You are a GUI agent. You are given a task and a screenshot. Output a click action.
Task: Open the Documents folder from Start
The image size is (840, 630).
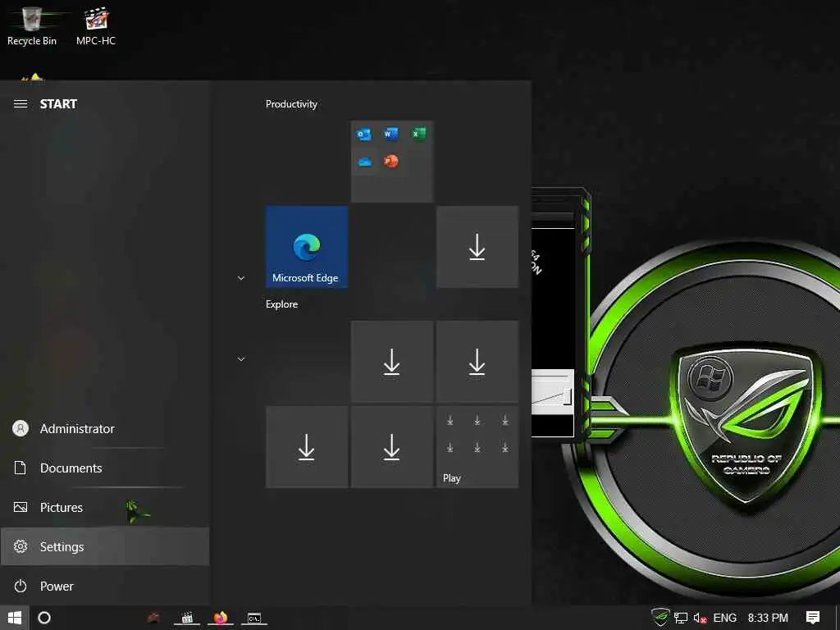105,468
